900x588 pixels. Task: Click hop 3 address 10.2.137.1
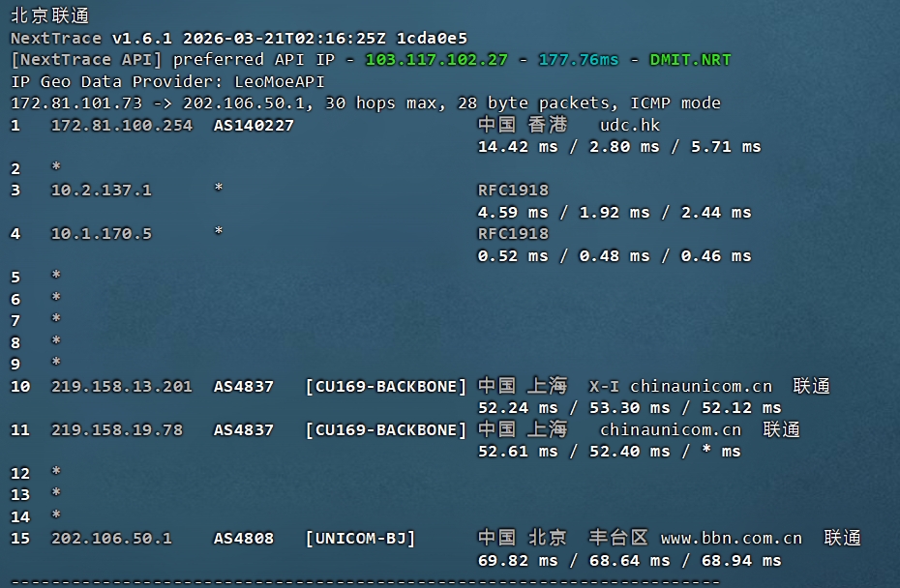tap(101, 191)
